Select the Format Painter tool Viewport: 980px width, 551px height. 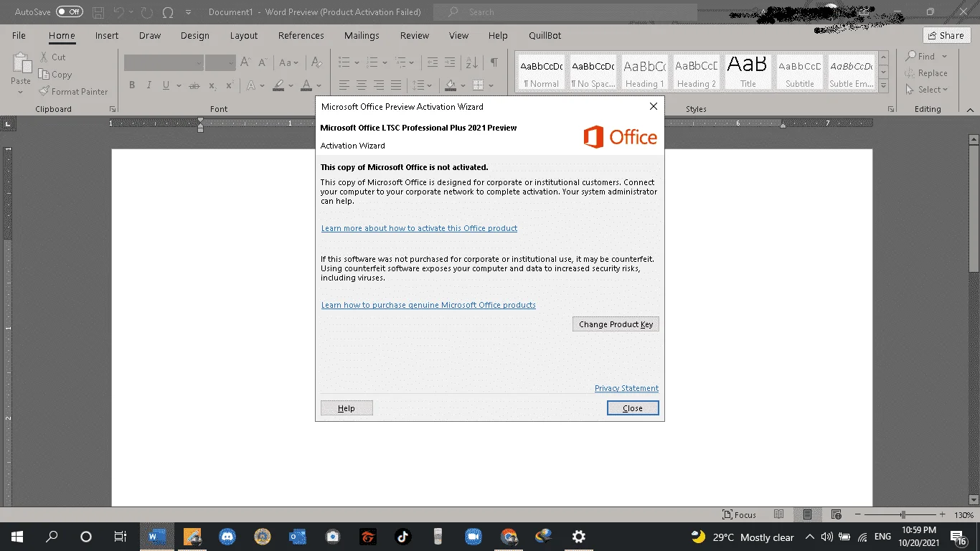click(x=72, y=92)
